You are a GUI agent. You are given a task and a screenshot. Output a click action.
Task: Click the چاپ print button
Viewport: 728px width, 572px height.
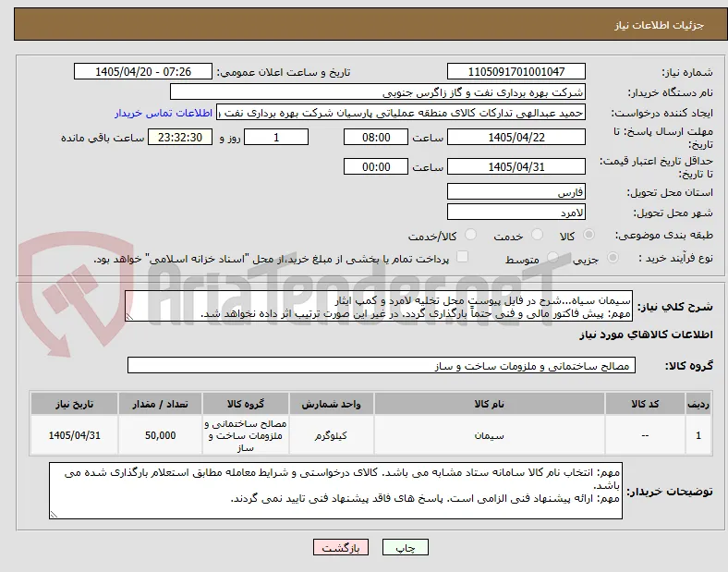[x=406, y=547]
